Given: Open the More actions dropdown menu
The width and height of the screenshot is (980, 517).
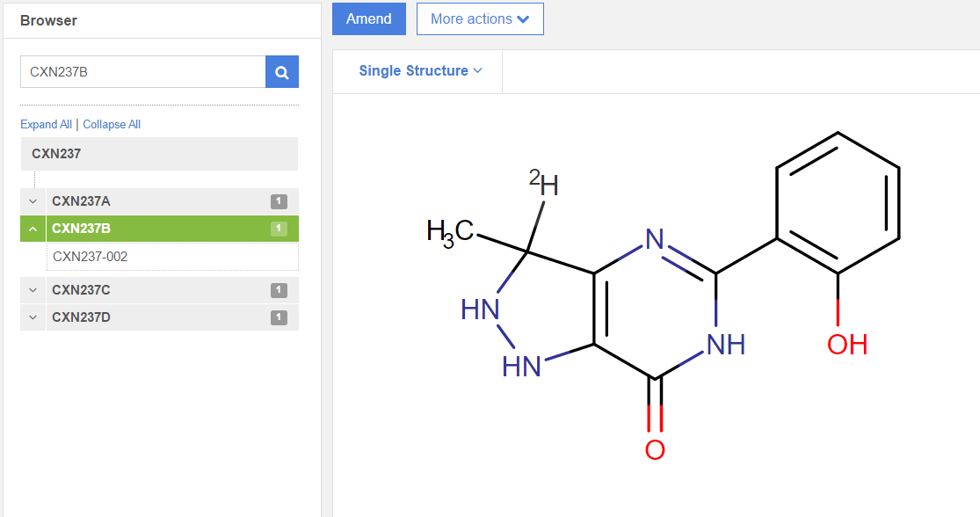Looking at the screenshot, I should pyautogui.click(x=480, y=19).
